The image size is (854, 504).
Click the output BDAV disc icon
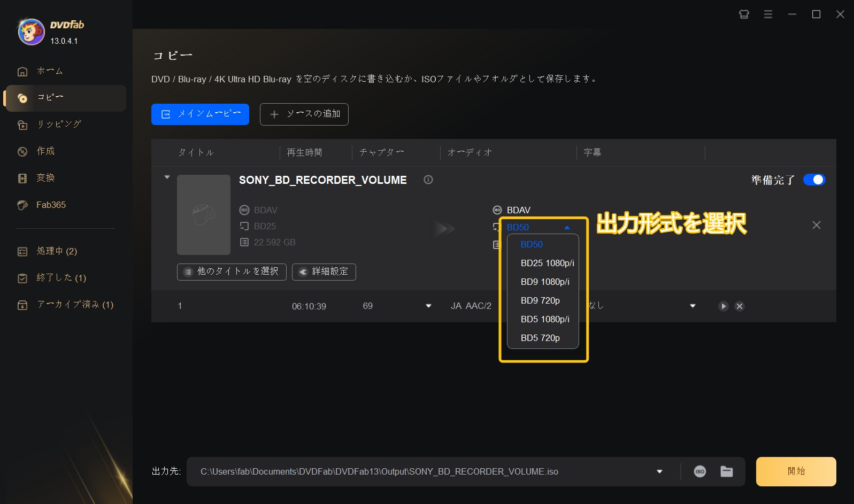point(497,210)
